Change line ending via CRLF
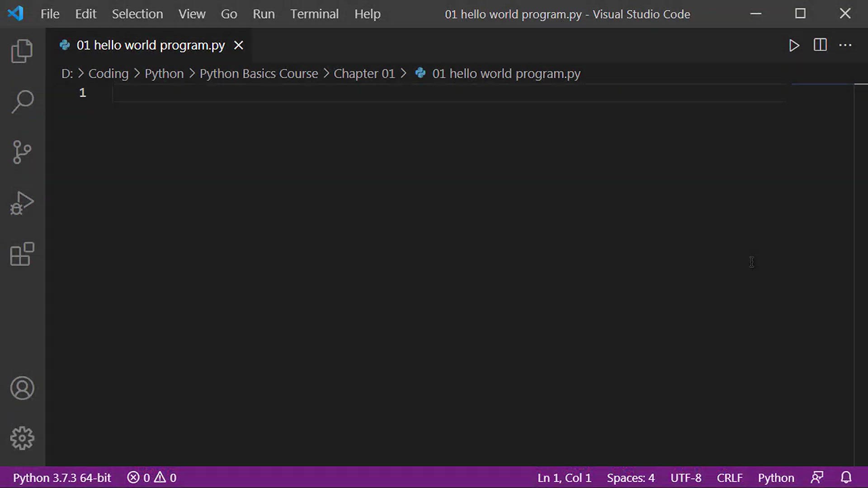 [x=730, y=478]
